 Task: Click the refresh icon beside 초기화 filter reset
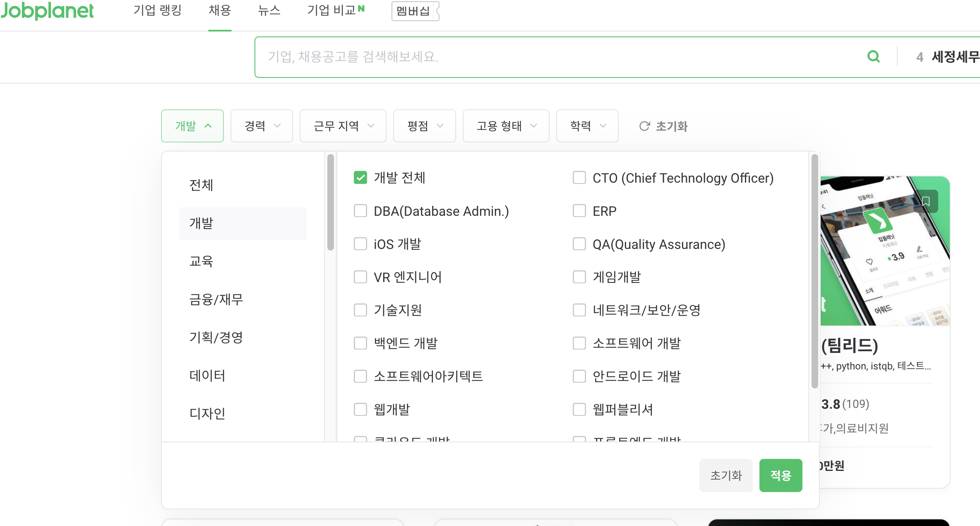pos(644,126)
